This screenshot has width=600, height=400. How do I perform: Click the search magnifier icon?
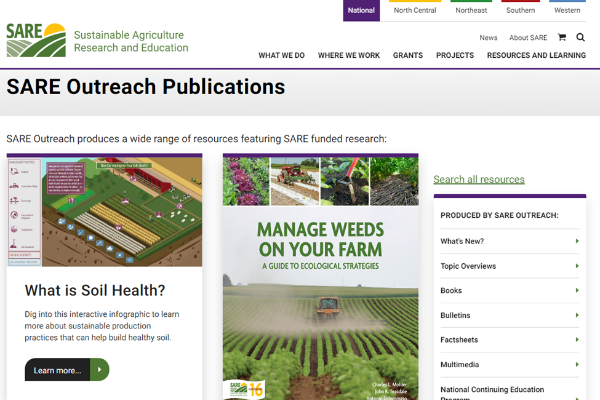pyautogui.click(x=580, y=37)
